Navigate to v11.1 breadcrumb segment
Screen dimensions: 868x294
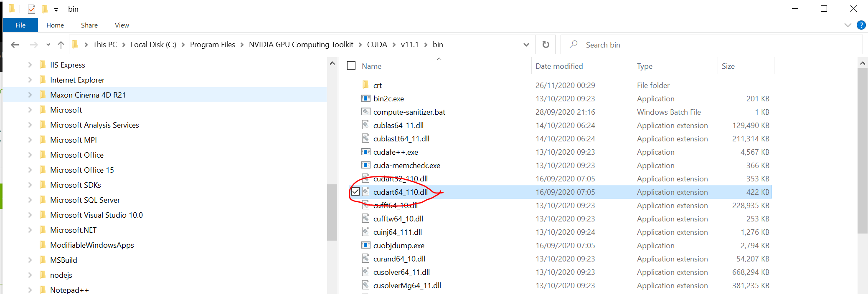[x=410, y=45]
